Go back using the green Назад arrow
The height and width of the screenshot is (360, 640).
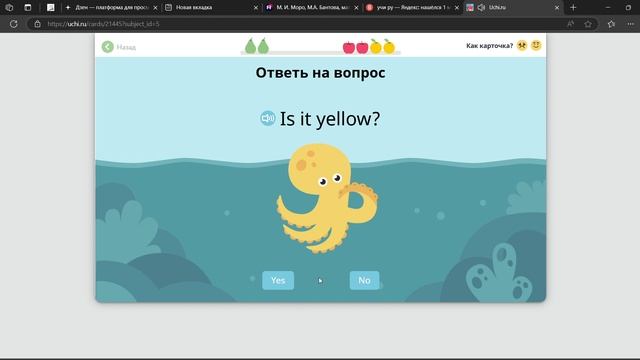[108, 47]
